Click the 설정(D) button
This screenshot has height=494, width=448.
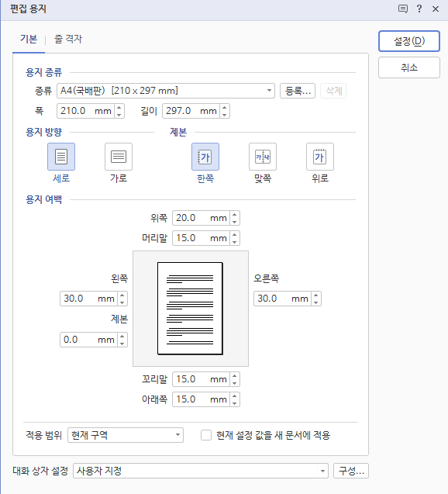point(409,41)
